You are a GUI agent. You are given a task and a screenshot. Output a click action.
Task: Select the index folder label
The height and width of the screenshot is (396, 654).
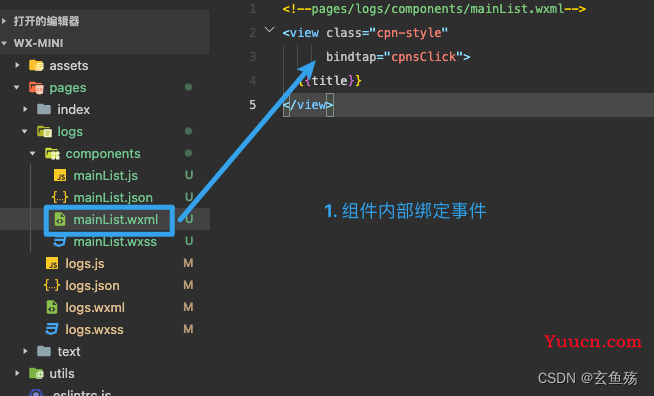(73, 109)
